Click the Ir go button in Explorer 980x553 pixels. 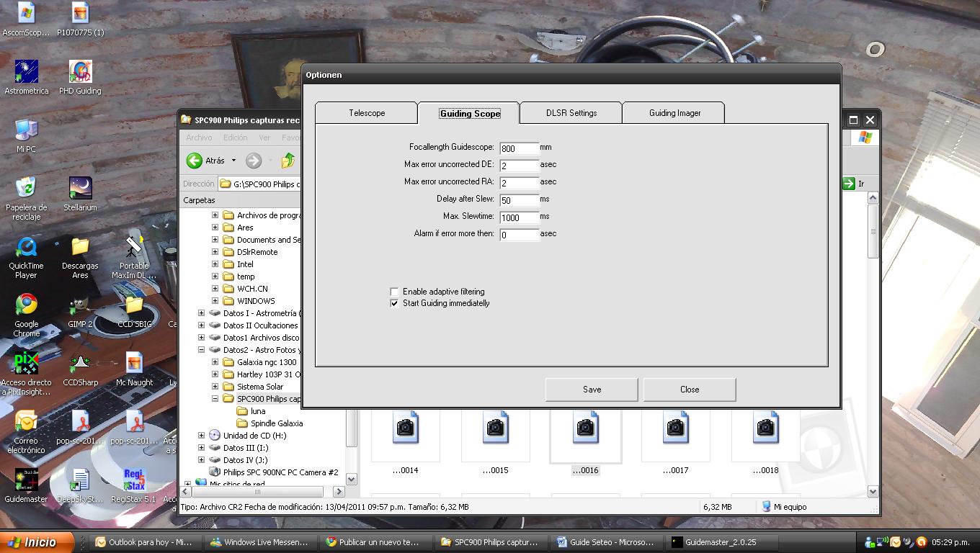(854, 184)
